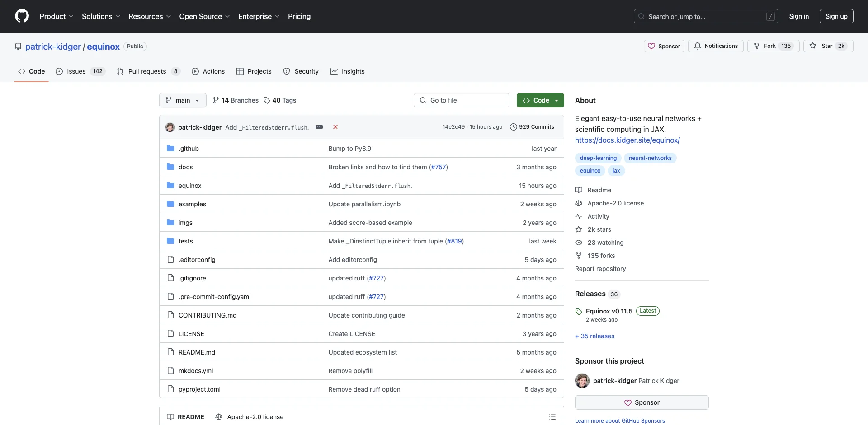Open the + 35 releases link
This screenshot has width=868, height=425.
tap(594, 336)
